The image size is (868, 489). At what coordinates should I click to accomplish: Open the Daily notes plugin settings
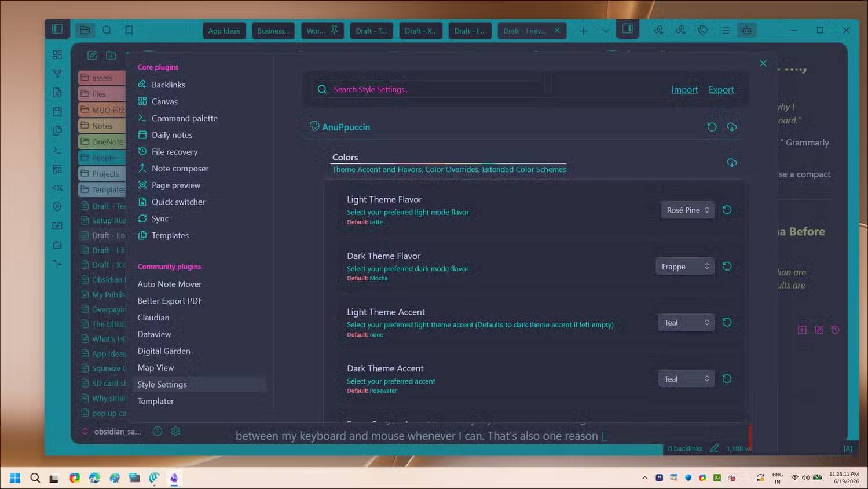171,134
